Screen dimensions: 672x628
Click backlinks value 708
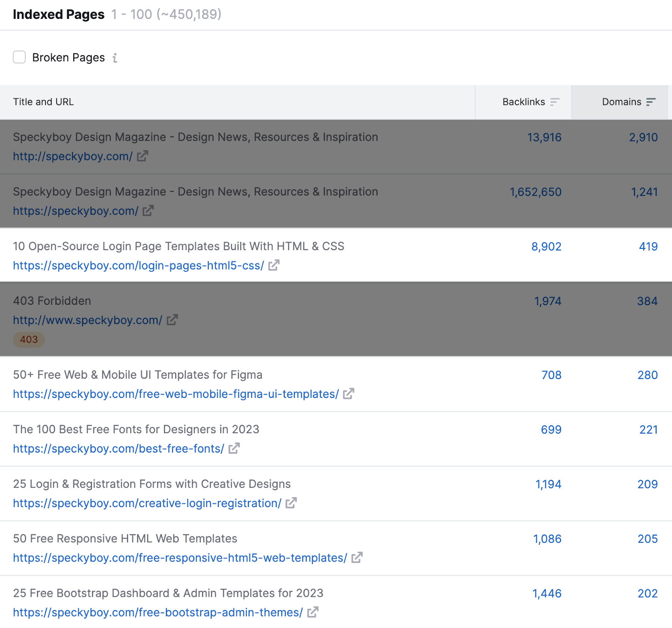(x=551, y=375)
